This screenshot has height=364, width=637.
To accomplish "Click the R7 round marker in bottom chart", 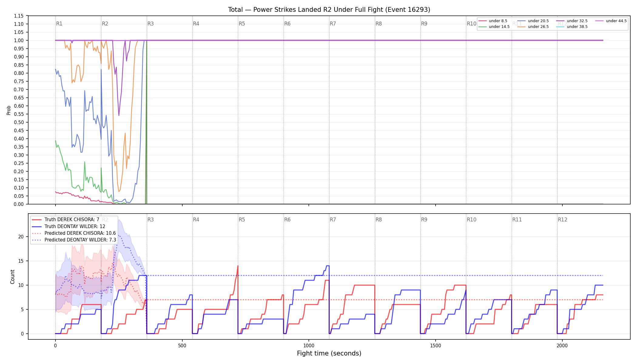I will [x=333, y=220].
